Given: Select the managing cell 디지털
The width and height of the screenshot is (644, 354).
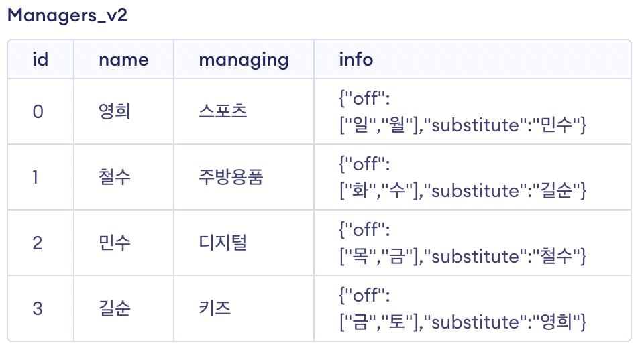Looking at the screenshot, I should 223,243.
